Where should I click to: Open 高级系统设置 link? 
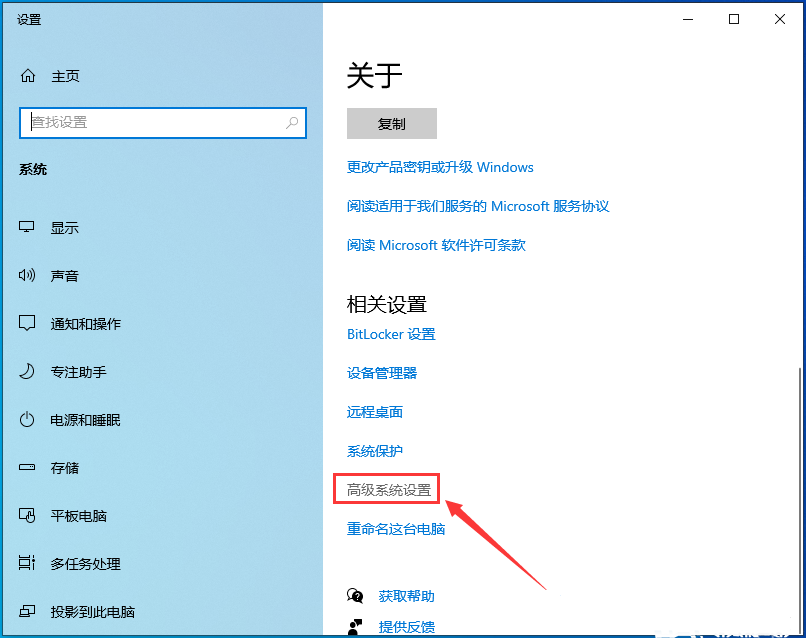(x=389, y=490)
